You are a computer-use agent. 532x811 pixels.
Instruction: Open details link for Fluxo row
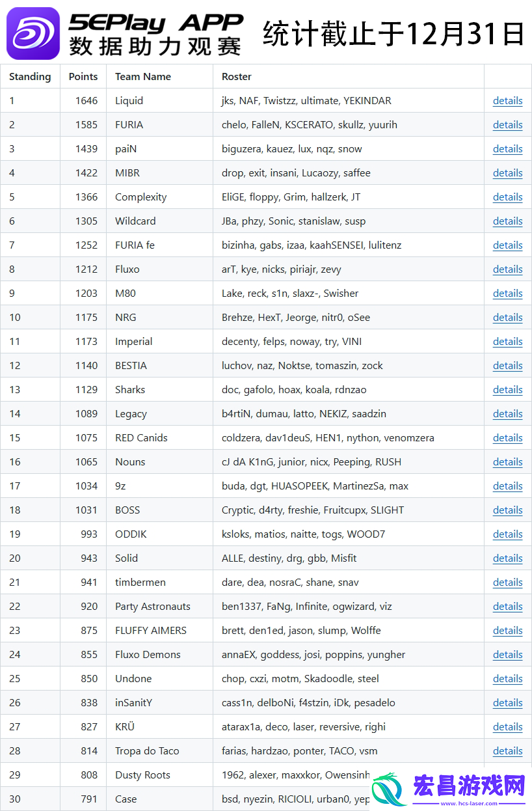click(507, 269)
